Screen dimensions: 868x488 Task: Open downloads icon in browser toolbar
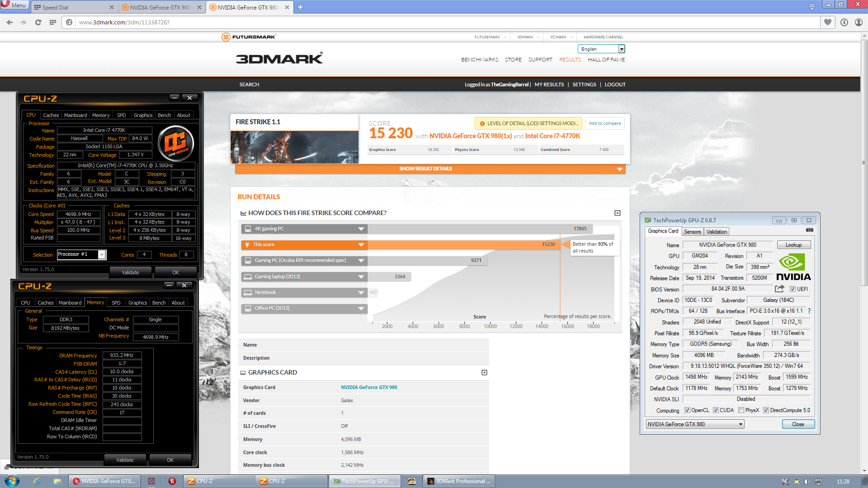coord(844,22)
